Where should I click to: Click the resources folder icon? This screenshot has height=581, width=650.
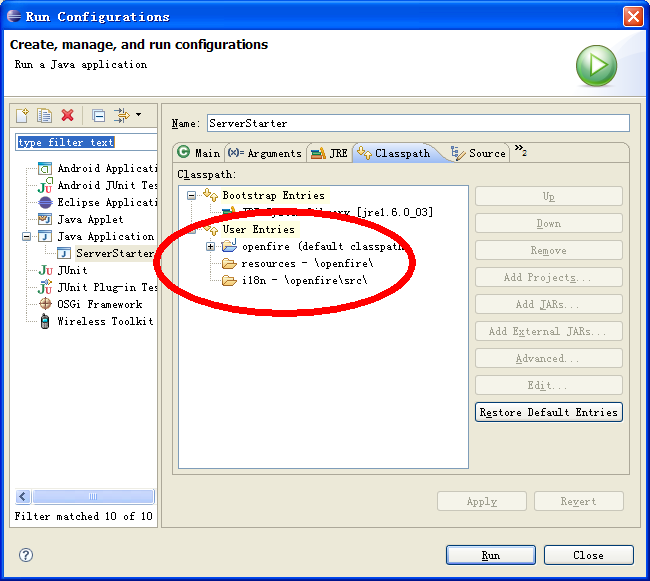[x=229, y=264]
